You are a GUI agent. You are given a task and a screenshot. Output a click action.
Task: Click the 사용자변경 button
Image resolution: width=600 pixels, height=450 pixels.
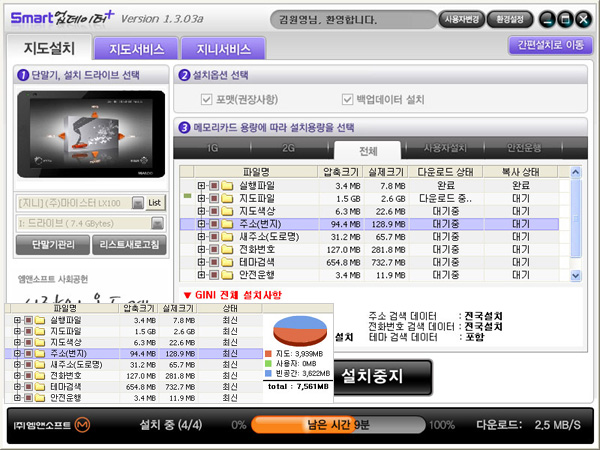click(x=461, y=19)
